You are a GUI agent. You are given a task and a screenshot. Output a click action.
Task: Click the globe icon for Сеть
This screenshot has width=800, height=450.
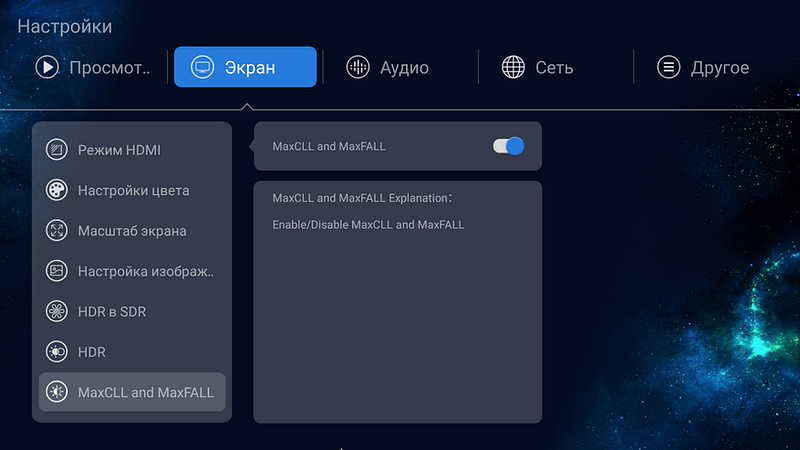[x=514, y=68]
